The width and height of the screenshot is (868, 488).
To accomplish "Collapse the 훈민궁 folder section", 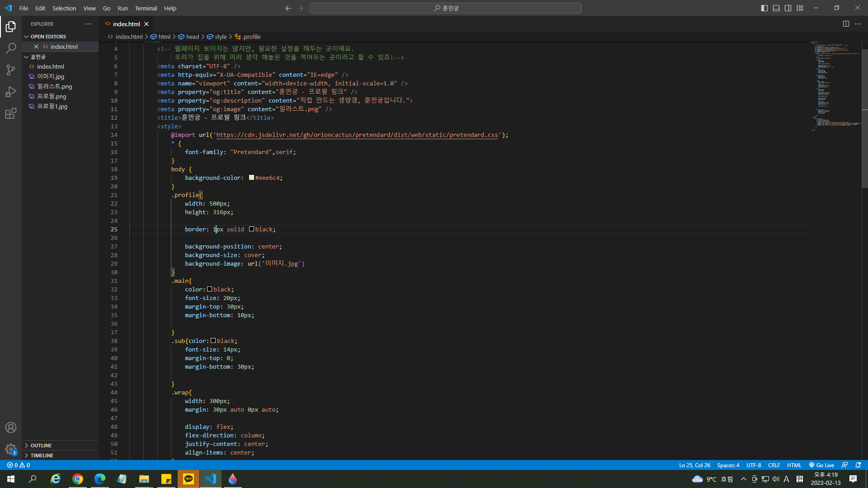I will (60, 57).
